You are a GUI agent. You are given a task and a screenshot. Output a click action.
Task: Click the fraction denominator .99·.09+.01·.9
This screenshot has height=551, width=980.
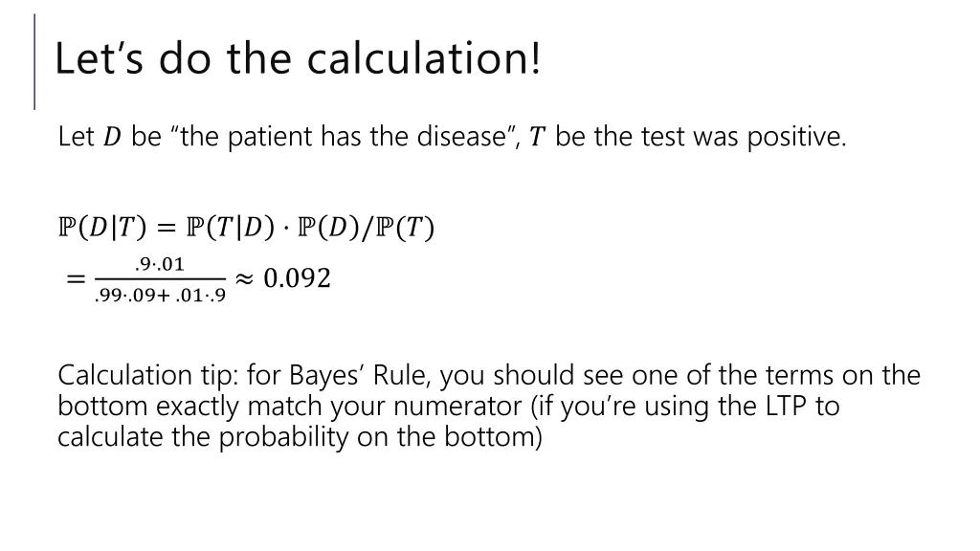(161, 296)
